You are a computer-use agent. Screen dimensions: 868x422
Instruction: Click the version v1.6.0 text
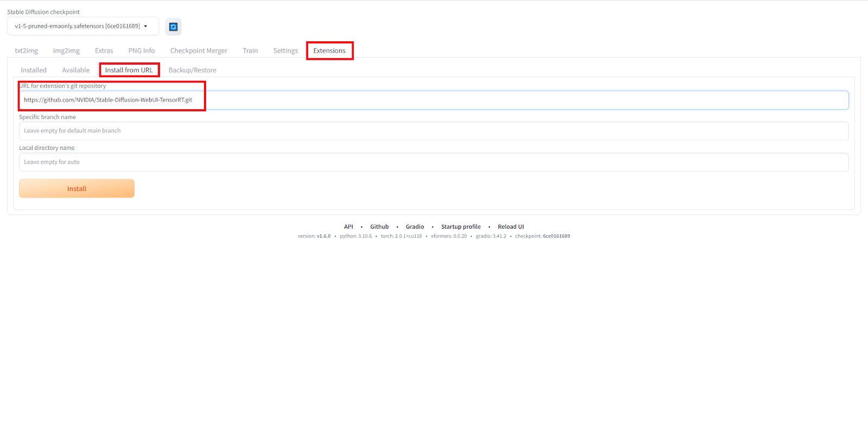tap(314, 236)
